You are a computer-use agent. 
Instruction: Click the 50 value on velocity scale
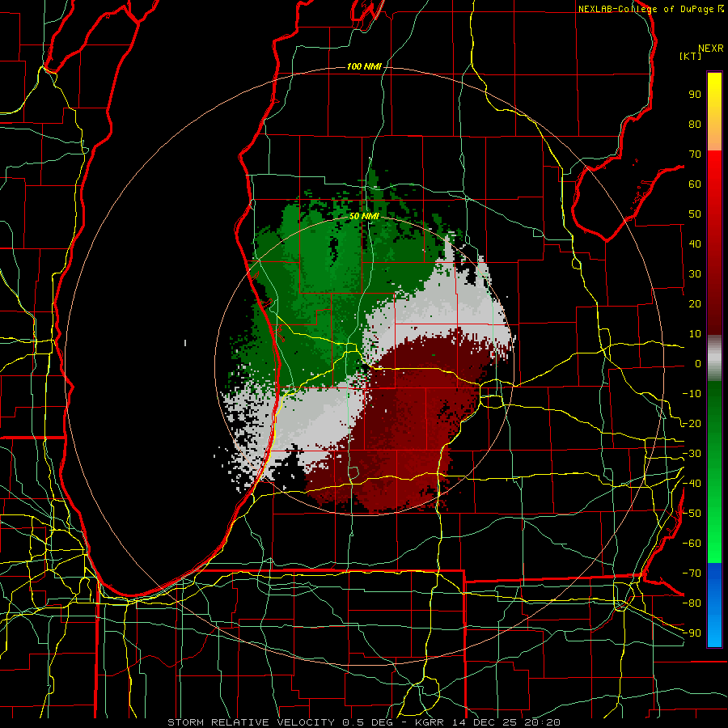coord(695,214)
